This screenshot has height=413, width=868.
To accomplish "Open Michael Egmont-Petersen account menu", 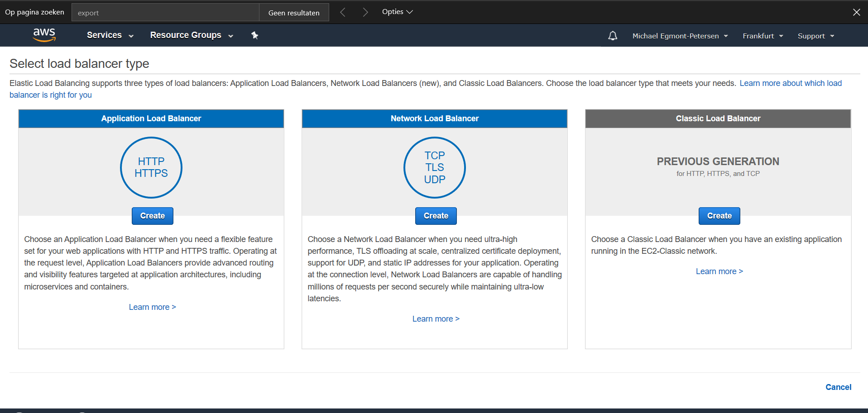I will [680, 36].
